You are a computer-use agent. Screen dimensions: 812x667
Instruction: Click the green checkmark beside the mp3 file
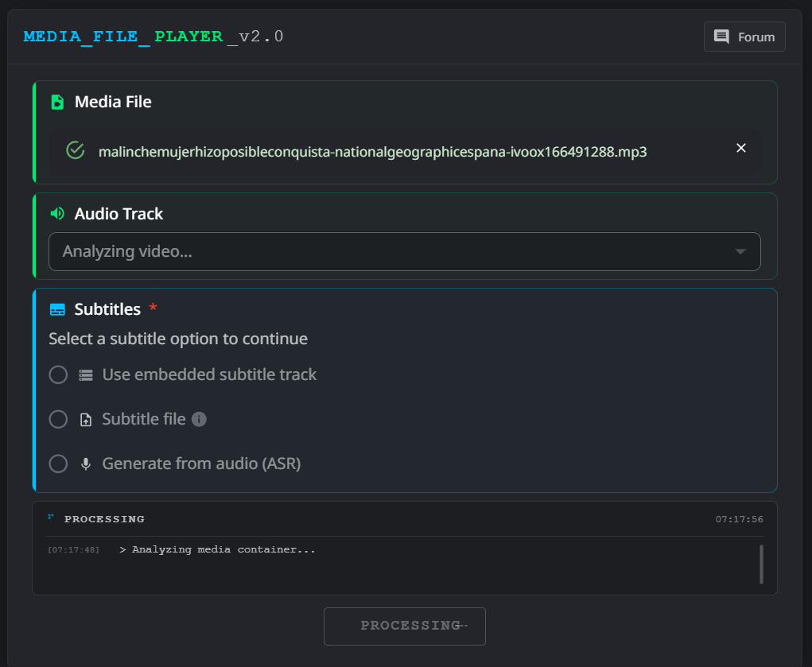(75, 150)
